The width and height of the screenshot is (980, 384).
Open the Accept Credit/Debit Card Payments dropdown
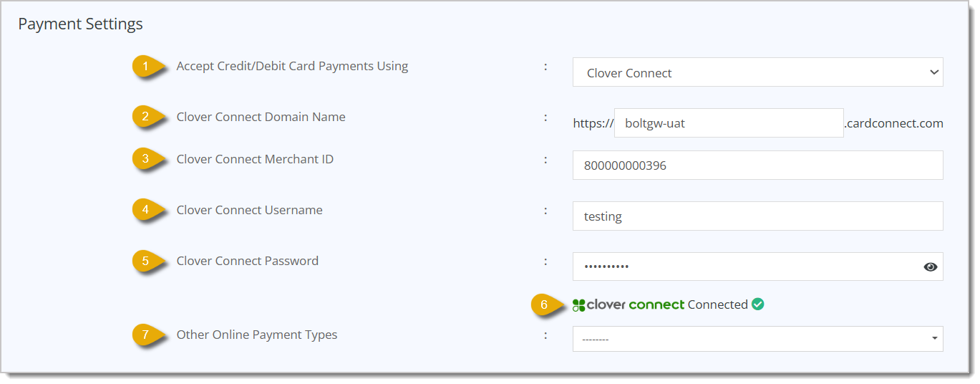point(757,72)
